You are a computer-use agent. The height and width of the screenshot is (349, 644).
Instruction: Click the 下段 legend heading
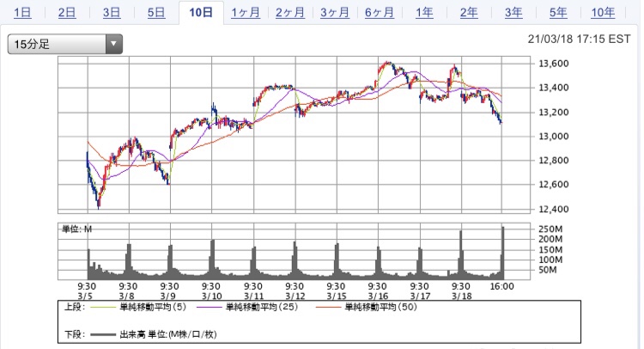point(75,334)
